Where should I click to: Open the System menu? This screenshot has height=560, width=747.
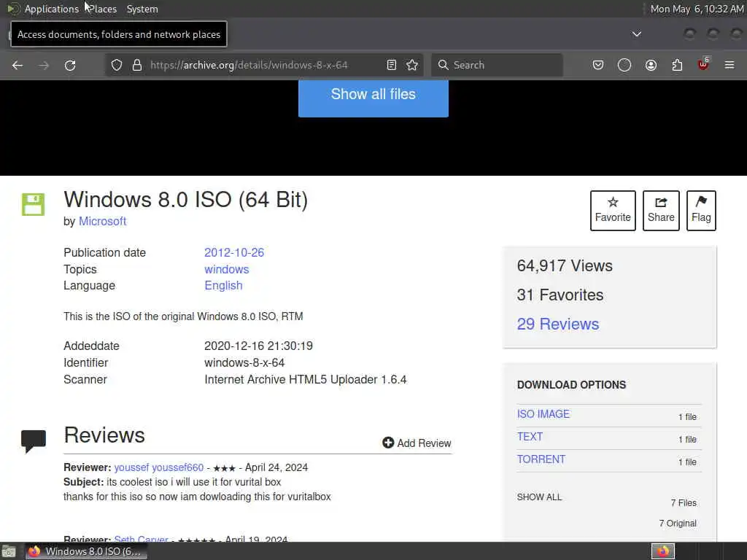point(142,9)
